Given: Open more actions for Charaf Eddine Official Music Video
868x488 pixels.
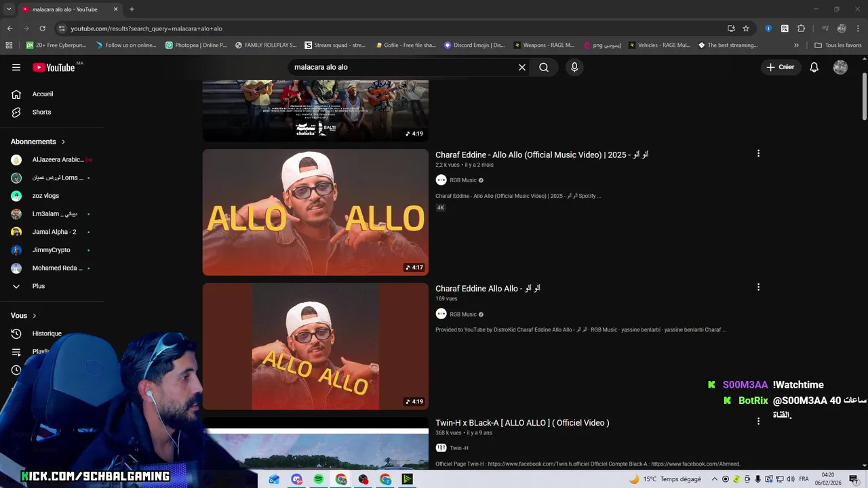Looking at the screenshot, I should [758, 153].
